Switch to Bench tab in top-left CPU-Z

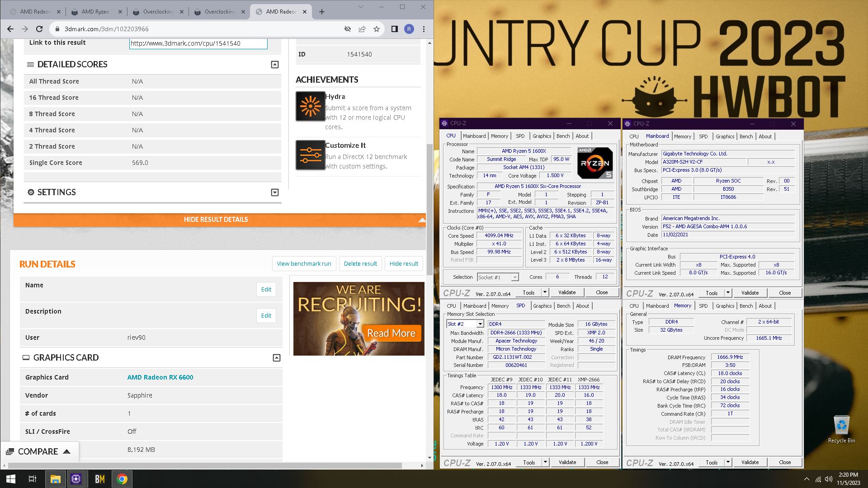[x=563, y=136]
